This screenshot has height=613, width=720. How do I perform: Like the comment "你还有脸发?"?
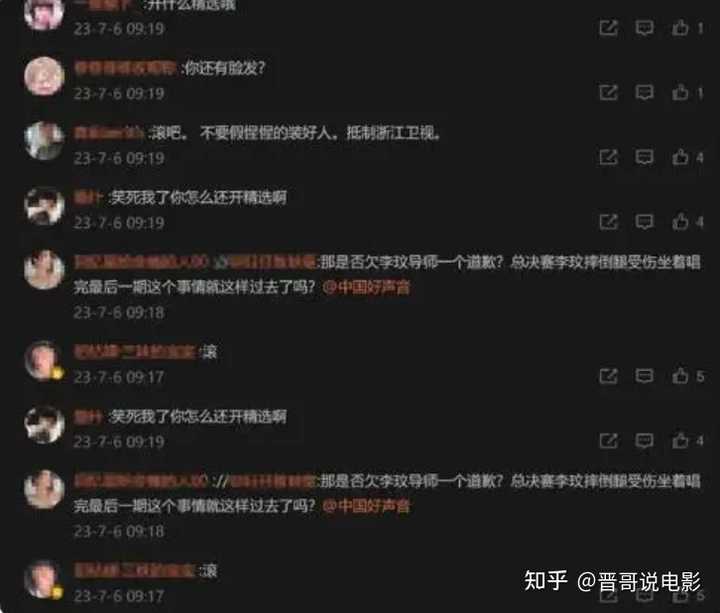coord(680,93)
